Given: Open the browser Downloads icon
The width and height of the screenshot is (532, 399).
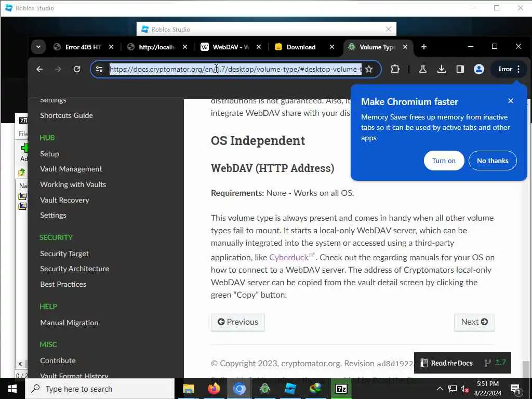Looking at the screenshot, I should pos(442,69).
